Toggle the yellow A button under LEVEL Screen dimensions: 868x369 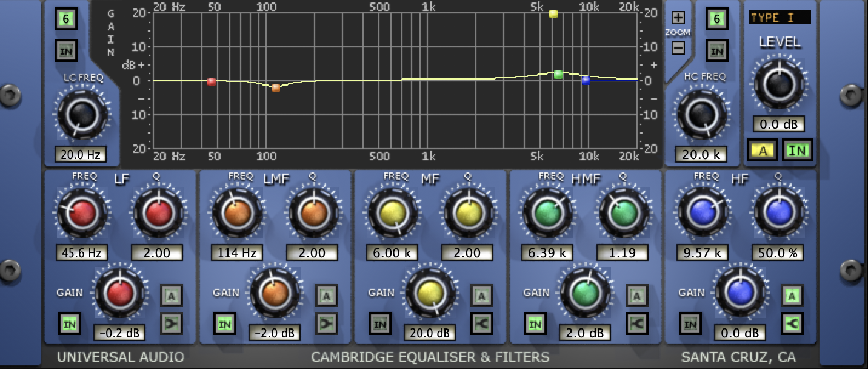tap(763, 150)
